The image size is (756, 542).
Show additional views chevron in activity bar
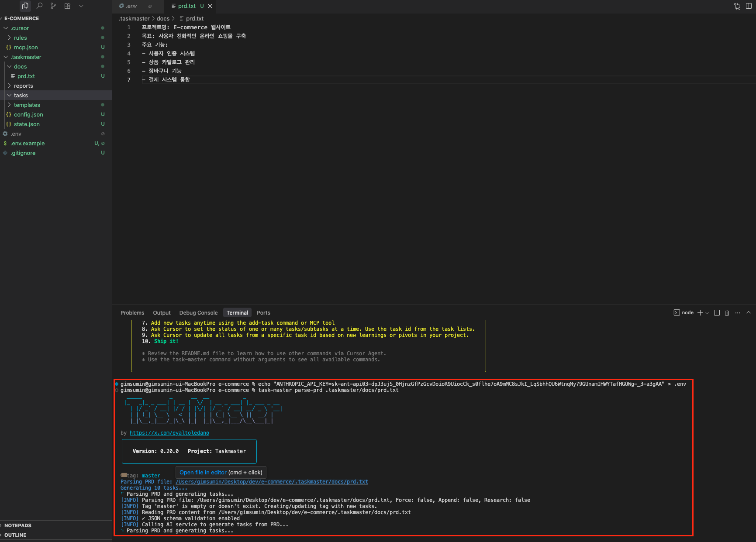(81, 6)
